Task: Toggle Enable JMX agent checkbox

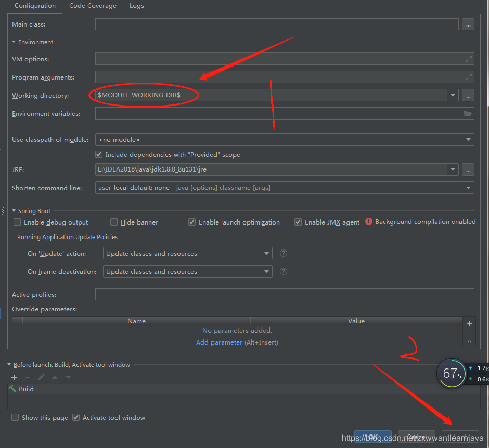Action: click(x=298, y=222)
